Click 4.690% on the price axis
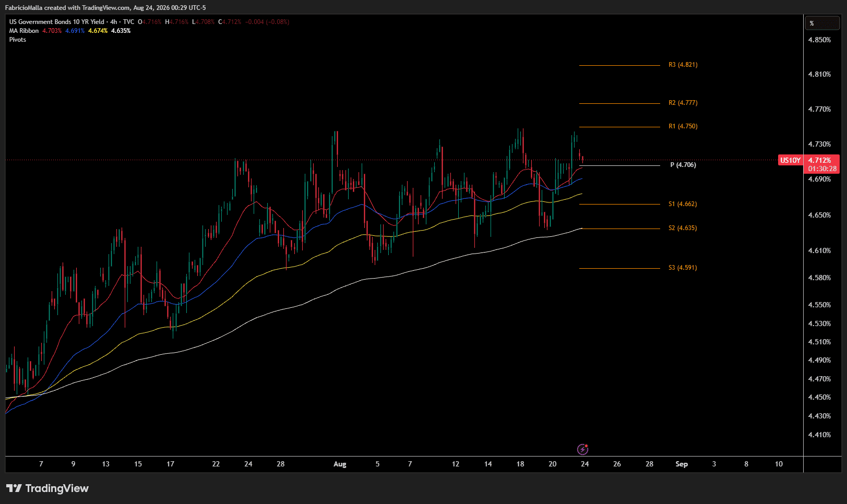The height and width of the screenshot is (504, 847). [820, 179]
